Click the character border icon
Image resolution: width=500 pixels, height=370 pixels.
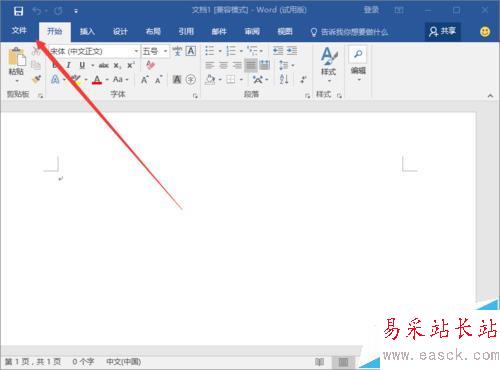click(x=191, y=51)
